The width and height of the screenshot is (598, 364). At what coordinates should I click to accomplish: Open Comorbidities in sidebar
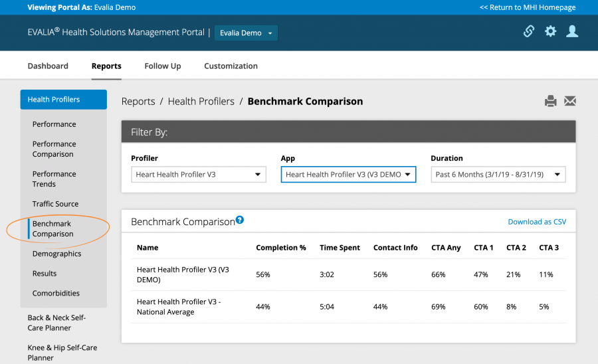click(56, 293)
